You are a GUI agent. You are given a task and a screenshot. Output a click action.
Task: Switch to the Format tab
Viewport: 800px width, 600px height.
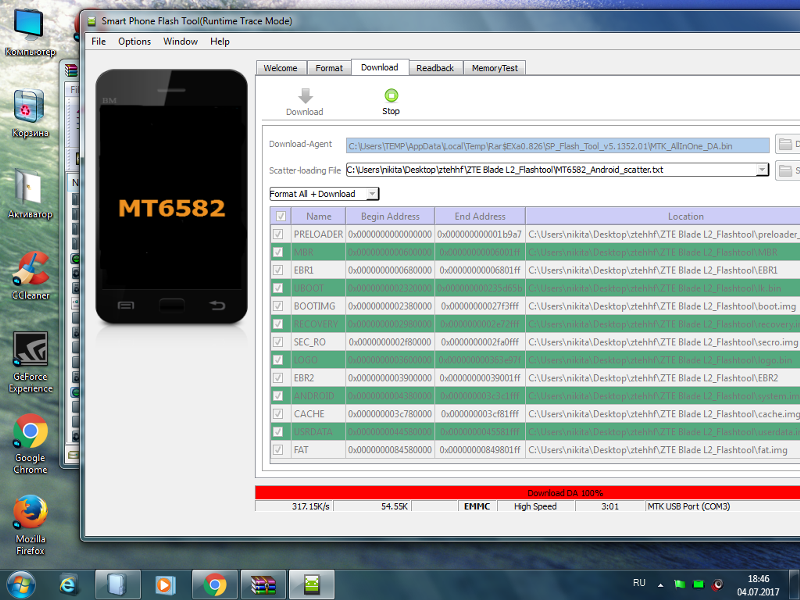pyautogui.click(x=329, y=68)
